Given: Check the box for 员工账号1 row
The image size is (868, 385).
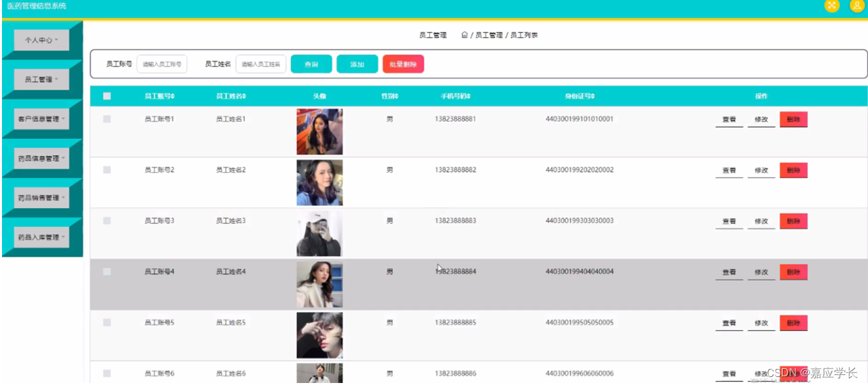Looking at the screenshot, I should [107, 119].
